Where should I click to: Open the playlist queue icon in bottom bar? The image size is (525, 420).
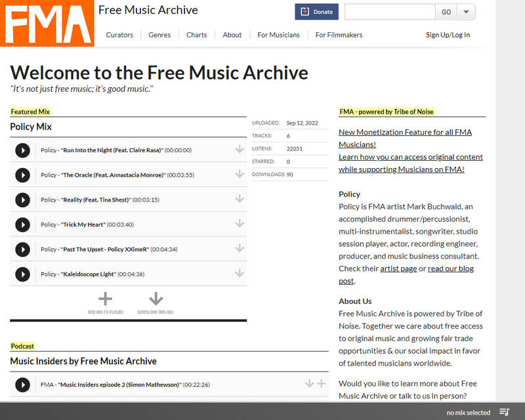(504, 412)
